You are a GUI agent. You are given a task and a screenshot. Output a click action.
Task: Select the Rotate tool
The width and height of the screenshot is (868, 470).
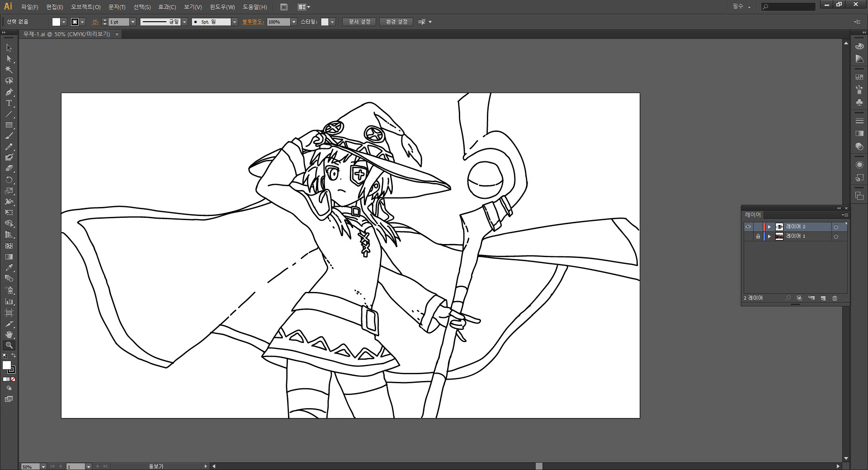(x=9, y=180)
